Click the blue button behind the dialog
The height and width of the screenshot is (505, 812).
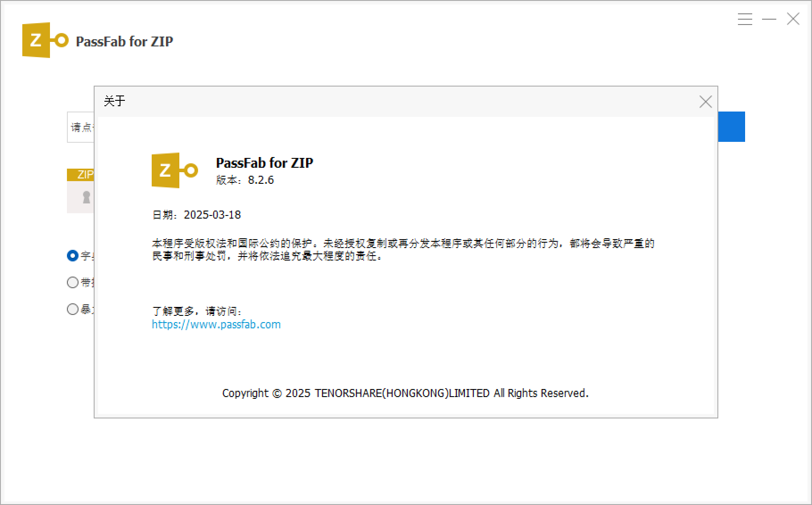[x=732, y=127]
